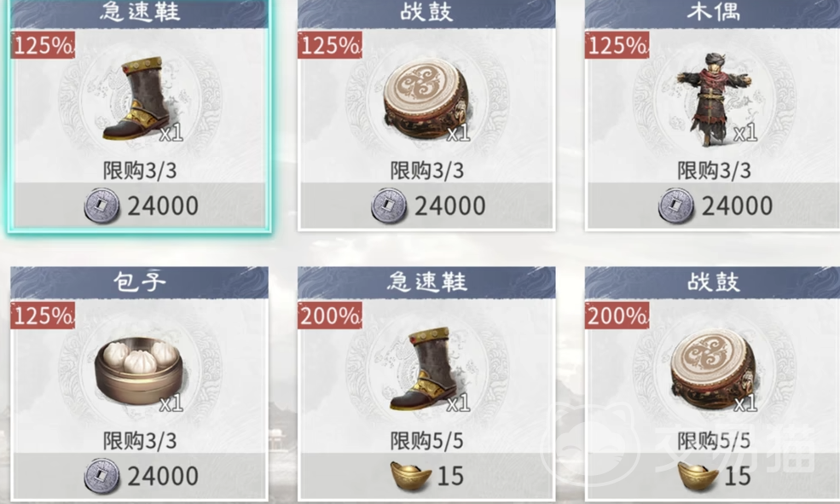Click the 木偶 title header
This screenshot has width=840, height=504.
(712, 13)
